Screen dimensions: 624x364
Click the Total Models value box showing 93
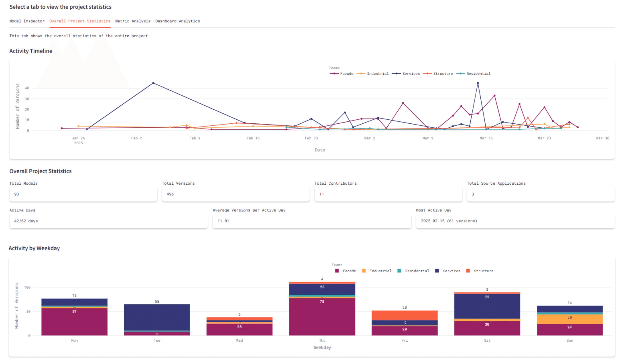pyautogui.click(x=83, y=194)
